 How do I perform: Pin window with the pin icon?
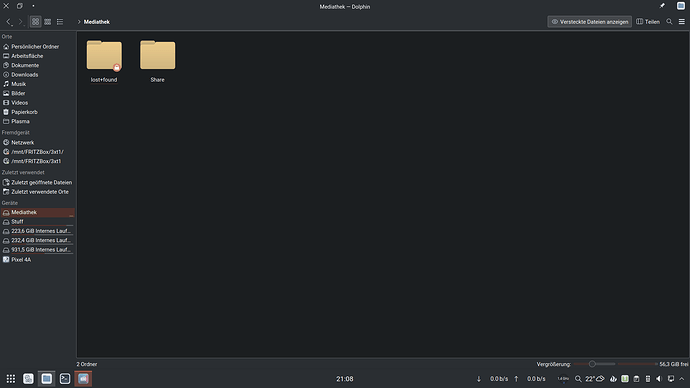click(x=662, y=6)
